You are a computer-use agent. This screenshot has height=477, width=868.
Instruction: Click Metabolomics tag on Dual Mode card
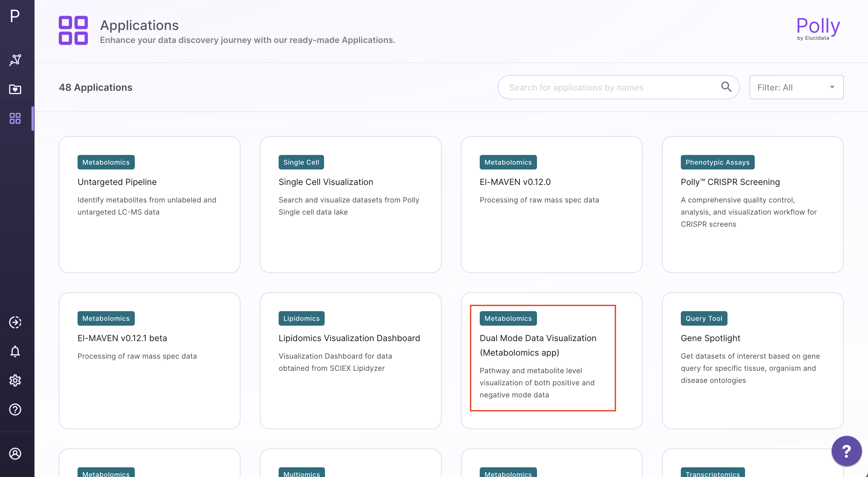508,318
